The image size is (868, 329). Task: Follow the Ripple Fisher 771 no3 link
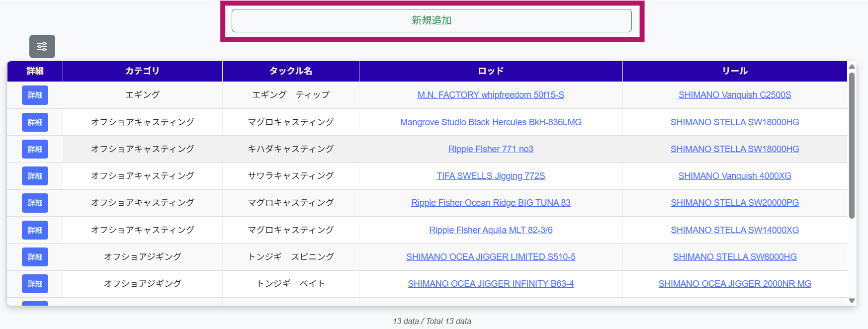(490, 149)
